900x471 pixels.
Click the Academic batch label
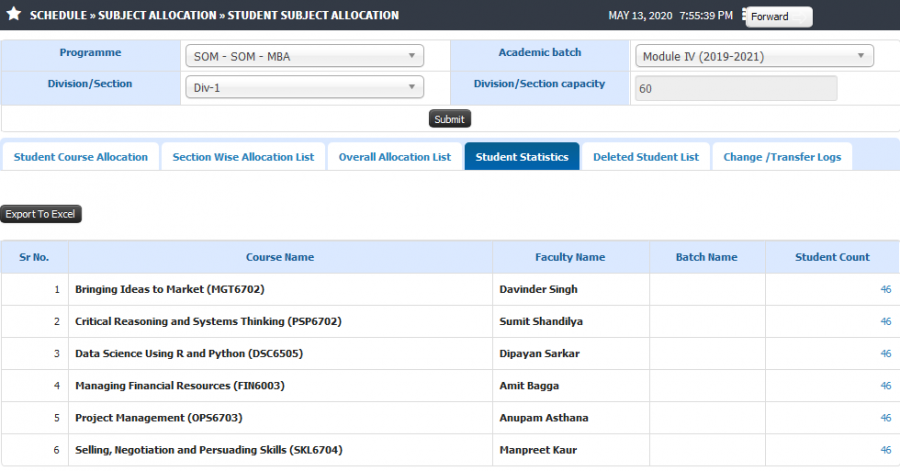(x=540, y=52)
